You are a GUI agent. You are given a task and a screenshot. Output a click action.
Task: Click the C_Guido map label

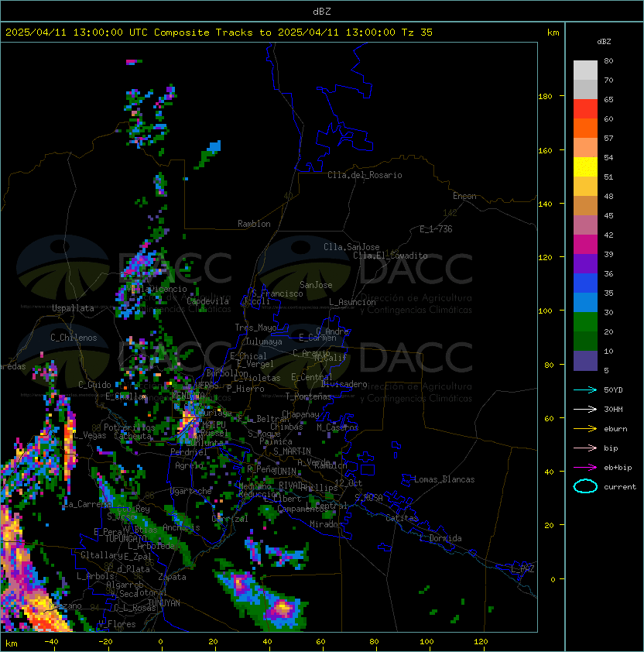94,385
